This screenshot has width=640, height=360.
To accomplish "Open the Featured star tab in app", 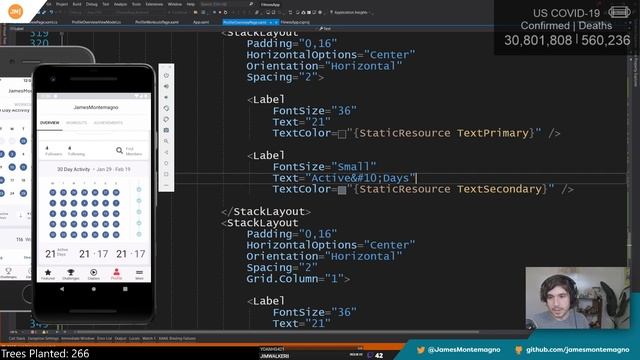I will [48, 274].
